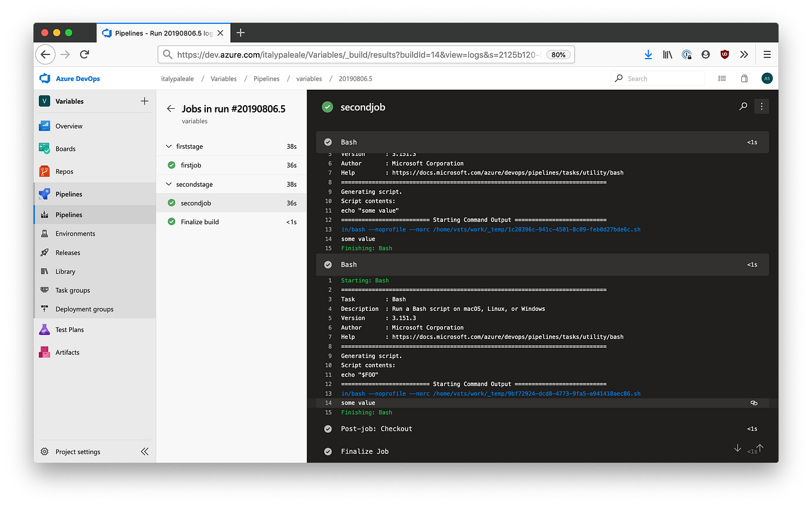812x507 pixels.
Task: Click the user avatar AS
Action: pos(767,78)
